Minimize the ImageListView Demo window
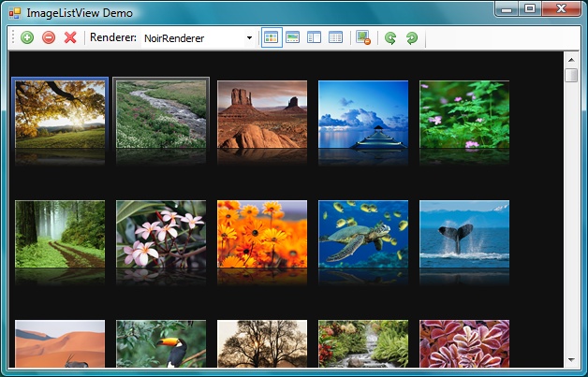 pos(507,9)
